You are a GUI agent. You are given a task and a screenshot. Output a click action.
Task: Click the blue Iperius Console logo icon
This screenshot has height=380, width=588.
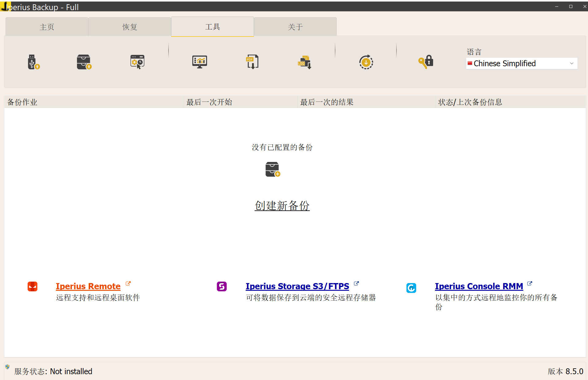[x=411, y=288]
